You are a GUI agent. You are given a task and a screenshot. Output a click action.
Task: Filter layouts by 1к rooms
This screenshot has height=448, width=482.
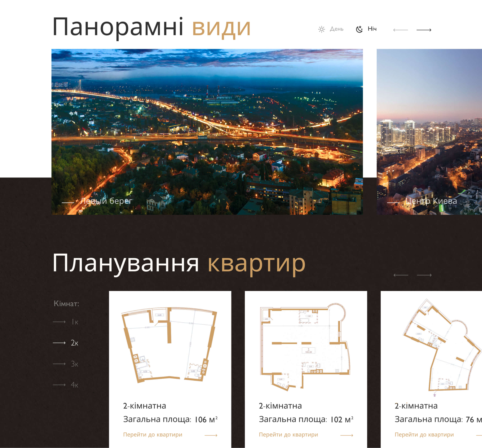coord(75,322)
